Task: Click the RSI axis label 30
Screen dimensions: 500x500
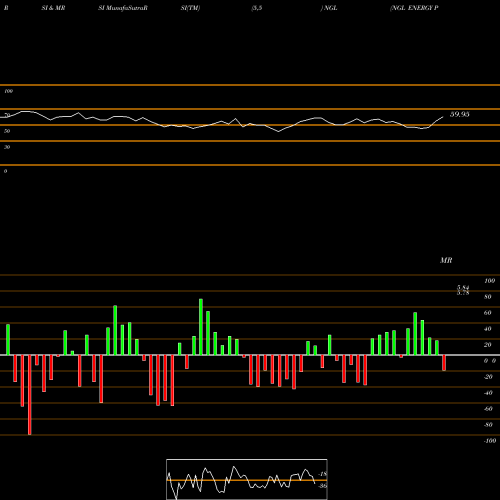Action: tap(7, 147)
